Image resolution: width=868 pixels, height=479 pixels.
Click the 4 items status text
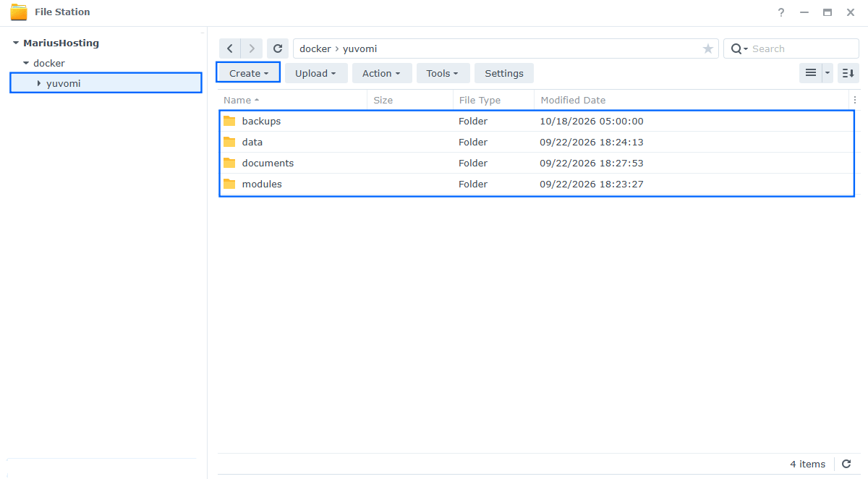tap(807, 464)
